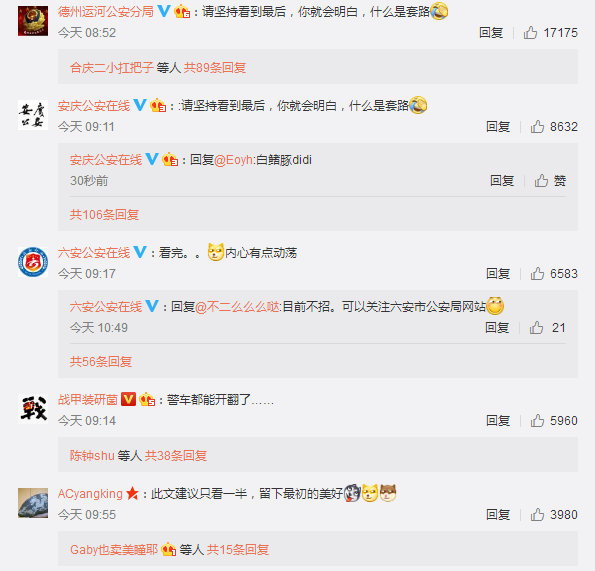Open the 戦 character avatar
The image size is (595, 571).
tap(33, 409)
